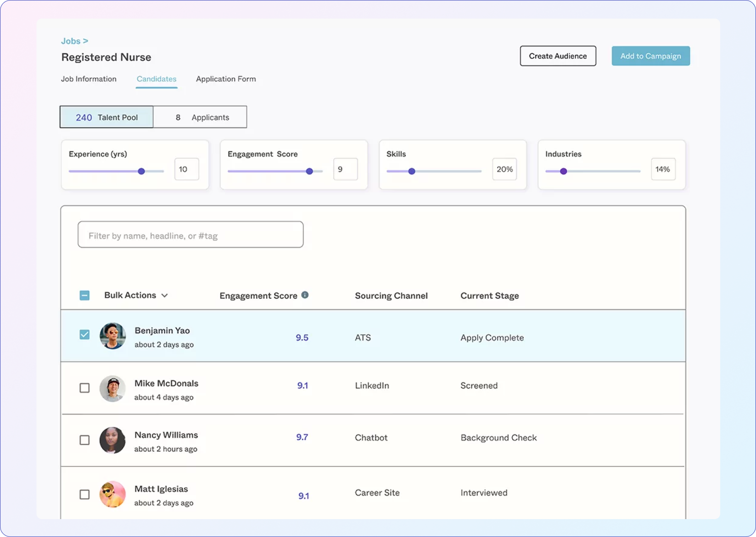Click the Career Site sourcing channel cell
This screenshot has width=756, height=537.
pyautogui.click(x=377, y=492)
